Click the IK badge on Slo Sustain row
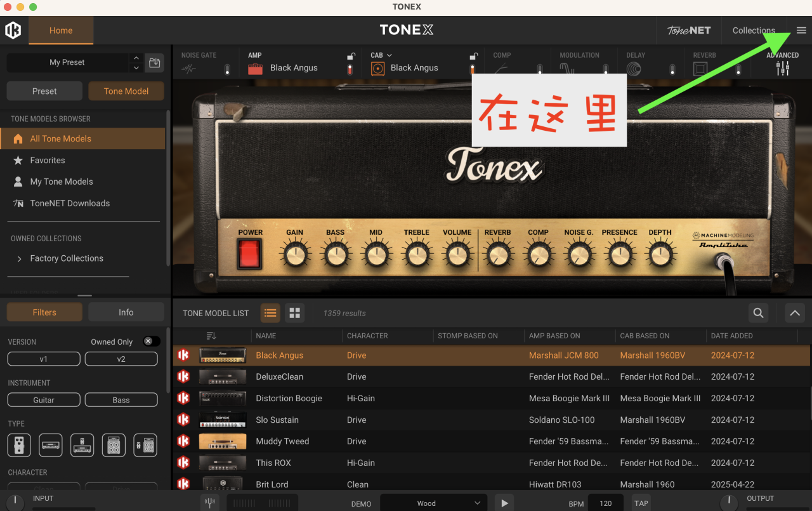 pyautogui.click(x=183, y=420)
